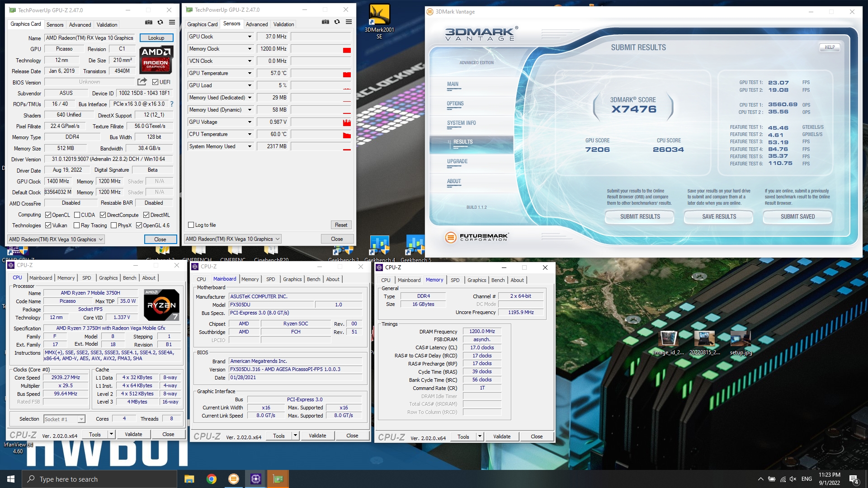Toggle the DirectML checkbox

(x=146, y=215)
